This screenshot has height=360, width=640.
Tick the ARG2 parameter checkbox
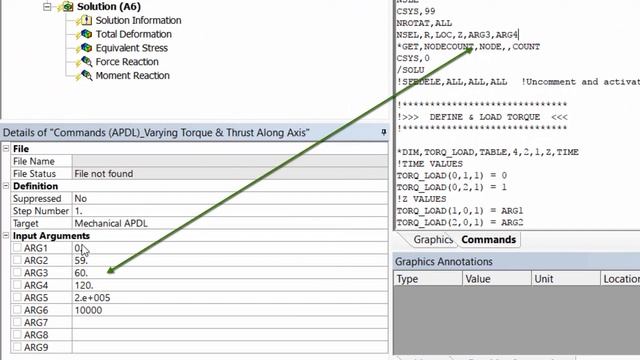[x=17, y=260]
